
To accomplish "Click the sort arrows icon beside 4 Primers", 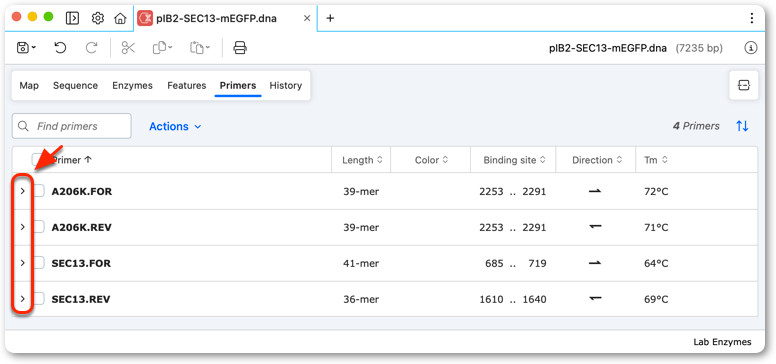I will click(x=742, y=126).
